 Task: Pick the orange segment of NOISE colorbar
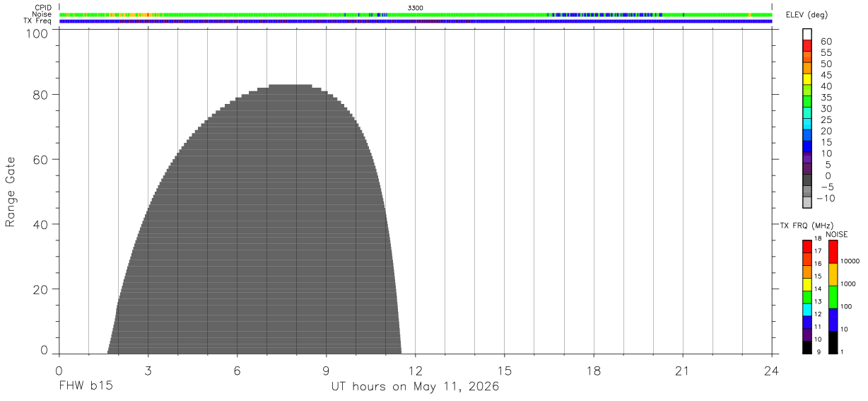(x=833, y=274)
